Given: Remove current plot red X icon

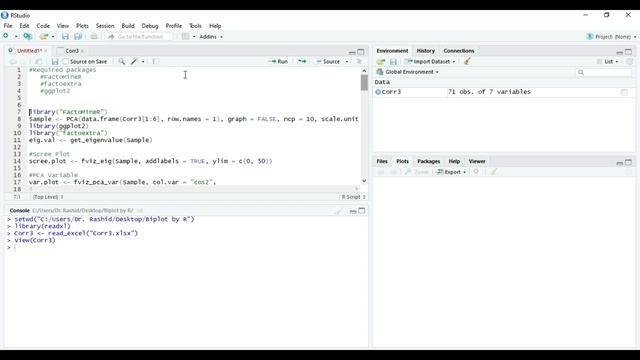Looking at the screenshot, I should (x=476, y=172).
